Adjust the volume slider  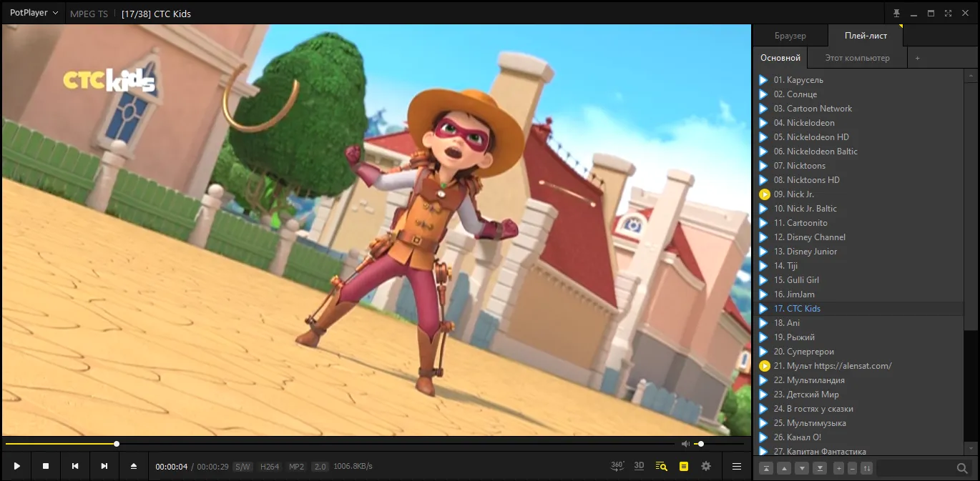pos(719,444)
